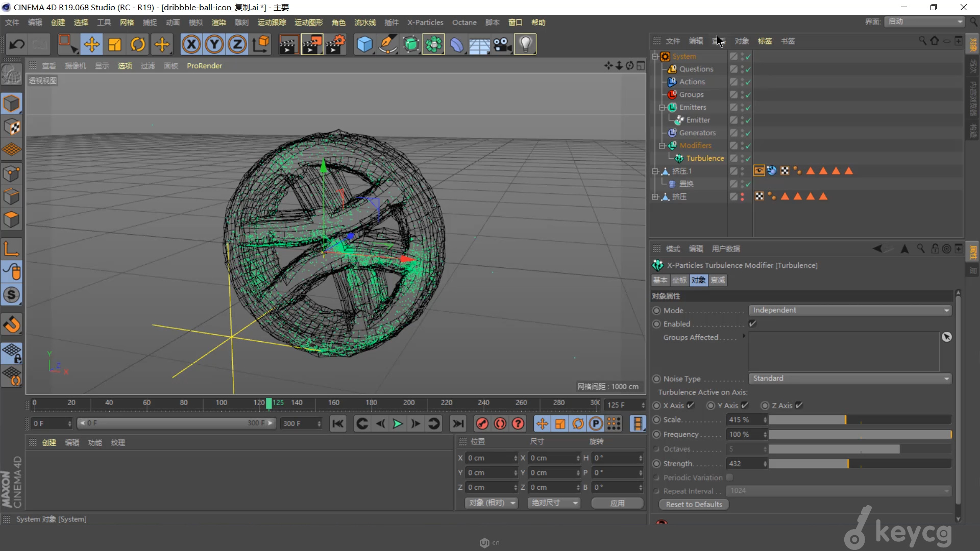Open the Octane menu
The image size is (980, 551).
[464, 22]
